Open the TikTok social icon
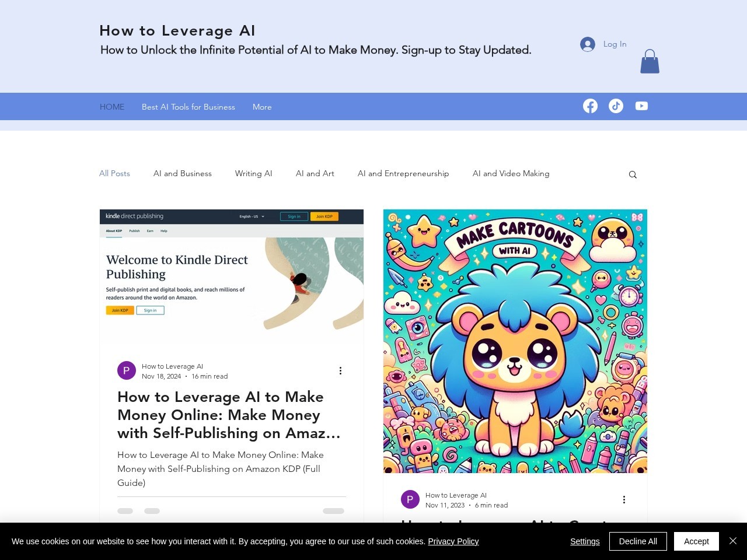Image resolution: width=747 pixels, height=560 pixels. pyautogui.click(x=616, y=106)
